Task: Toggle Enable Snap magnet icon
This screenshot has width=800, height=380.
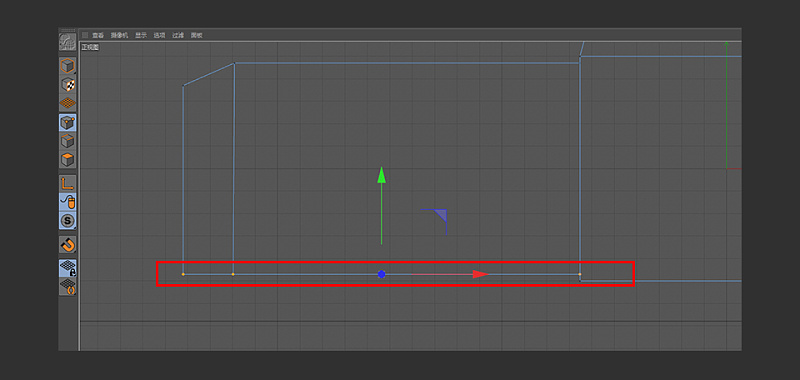Action: (x=67, y=245)
